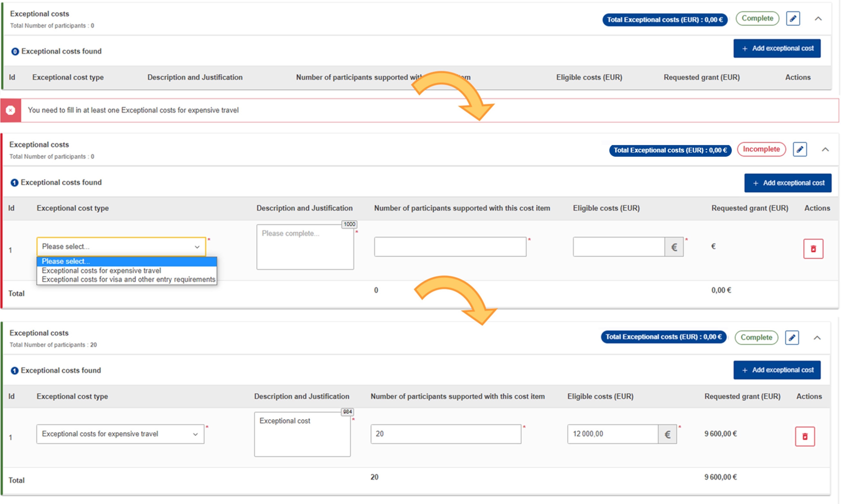Click the red error icon in alert banner
The width and height of the screenshot is (843, 504).
tap(11, 110)
